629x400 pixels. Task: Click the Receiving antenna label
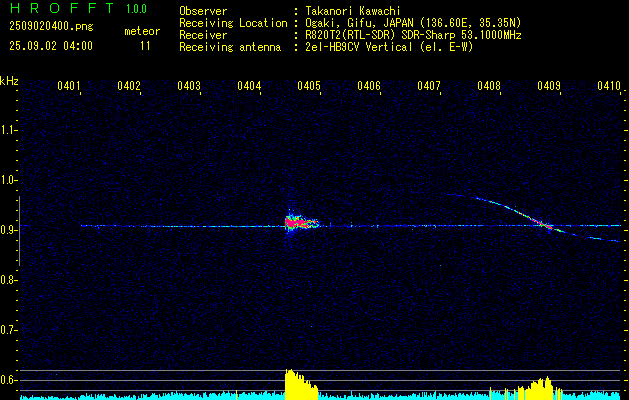[x=230, y=47]
